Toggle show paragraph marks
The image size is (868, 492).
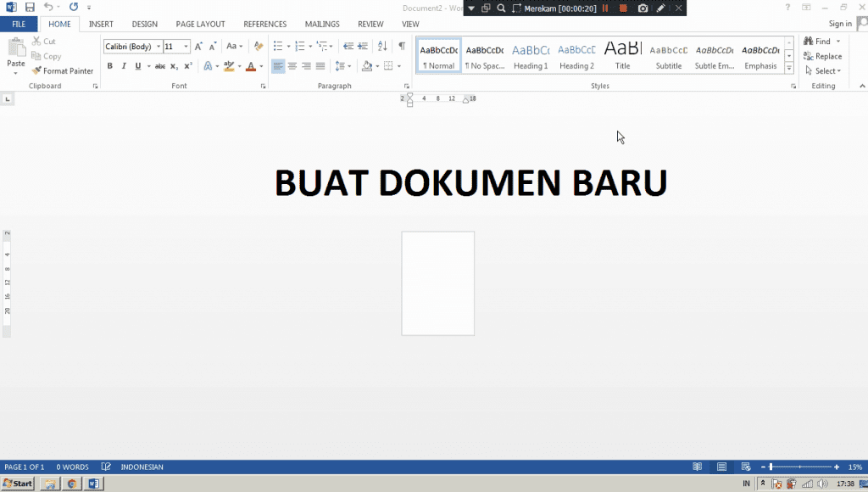[x=402, y=46]
